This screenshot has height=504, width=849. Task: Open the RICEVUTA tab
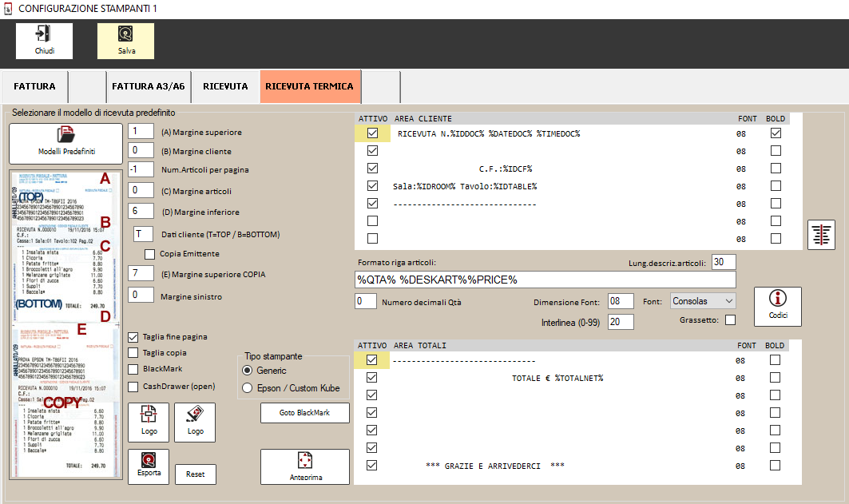point(225,86)
